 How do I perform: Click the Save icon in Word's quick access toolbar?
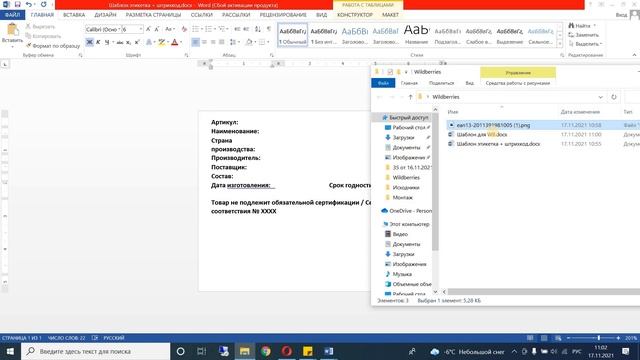pos(18,4)
